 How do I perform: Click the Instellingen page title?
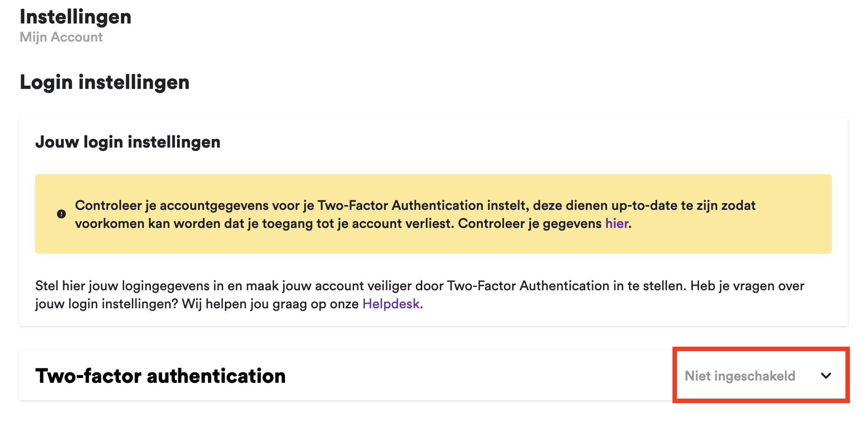coord(75,17)
